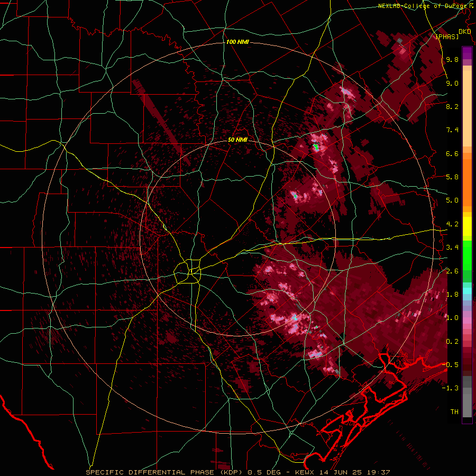The height and width of the screenshot is (476, 476).
Task: Click the 1.8 value on the scale
Action: pos(452,295)
